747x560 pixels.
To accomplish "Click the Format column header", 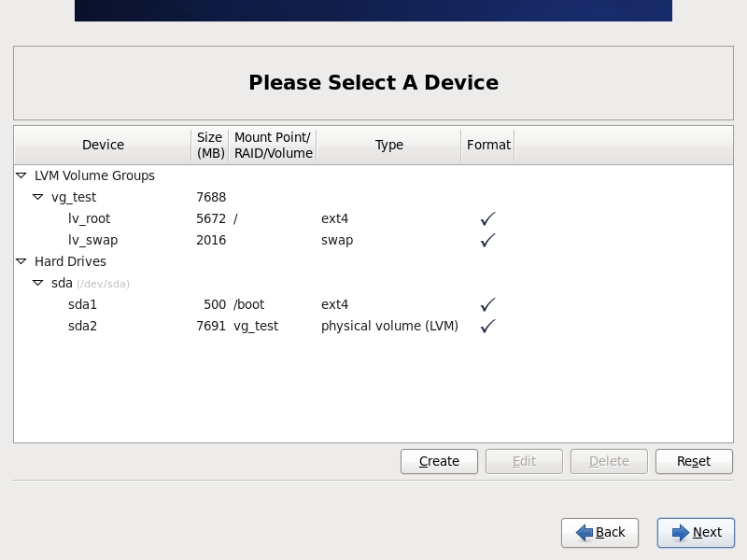I will point(488,145).
